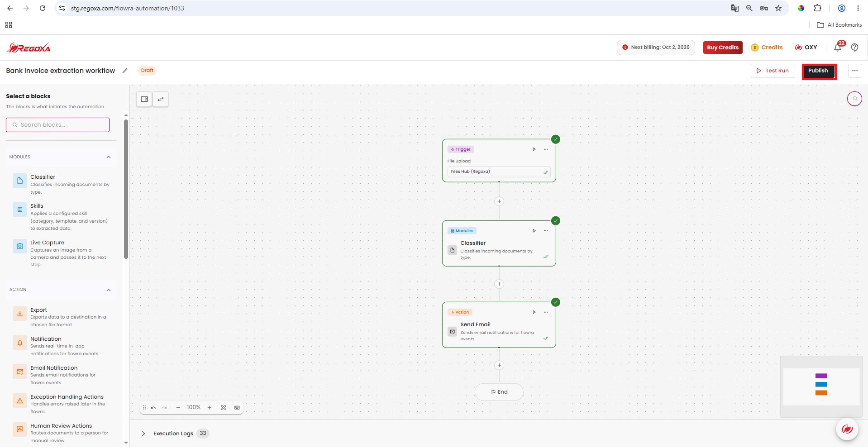Open workflow more options menu
The height and width of the screenshot is (448, 868).
click(854, 71)
